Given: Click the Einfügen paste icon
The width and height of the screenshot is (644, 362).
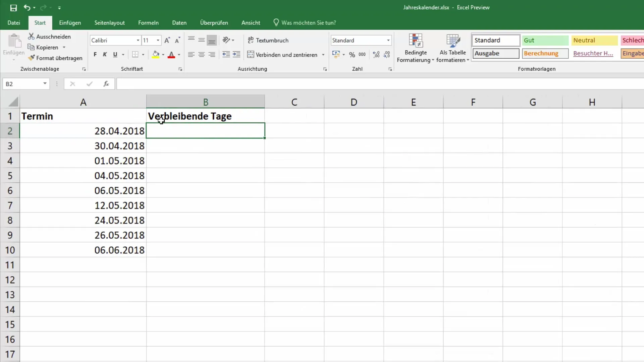Looking at the screenshot, I should click(x=14, y=41).
